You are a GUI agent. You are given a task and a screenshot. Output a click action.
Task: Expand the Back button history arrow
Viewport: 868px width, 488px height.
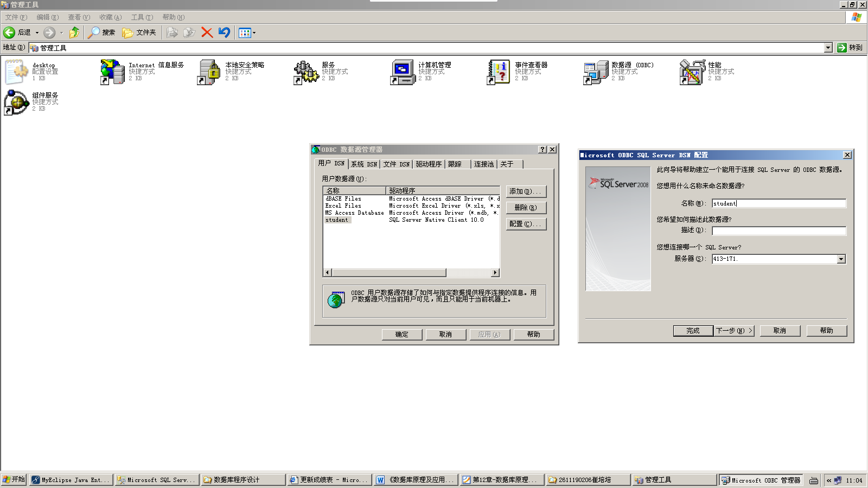(x=37, y=33)
